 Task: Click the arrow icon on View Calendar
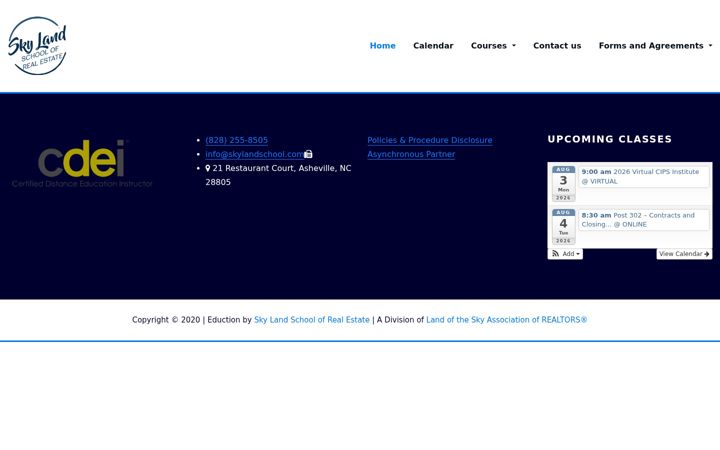coord(707,254)
